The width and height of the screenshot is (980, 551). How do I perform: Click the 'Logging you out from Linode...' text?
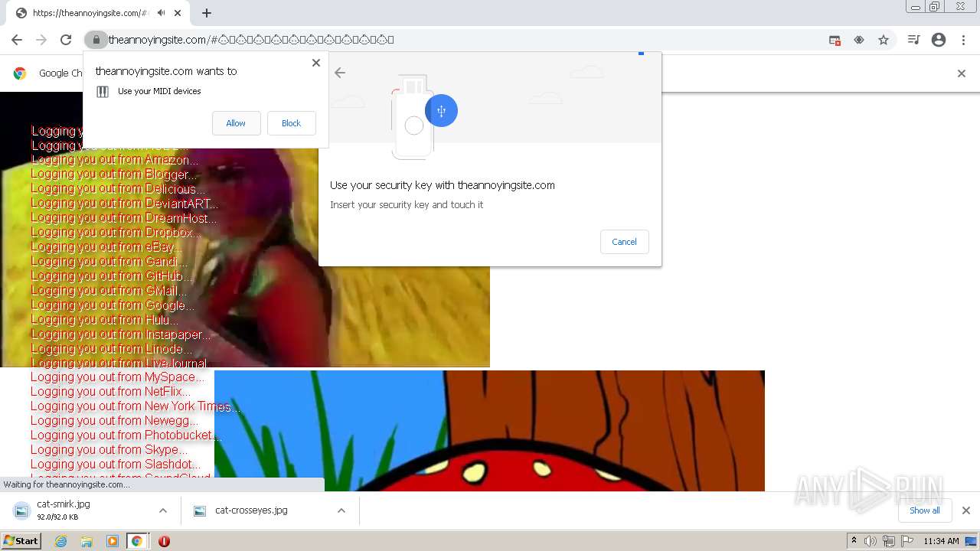coord(112,349)
